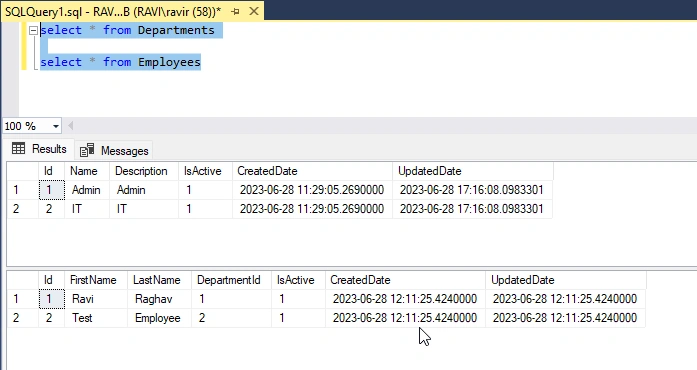Click the Messages tab icon
The image size is (697, 370).
87,151
